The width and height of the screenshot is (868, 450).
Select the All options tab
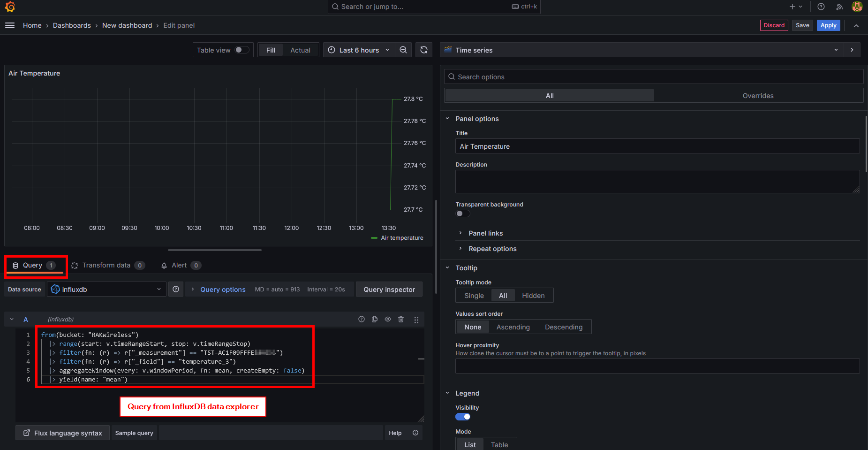[x=550, y=95]
